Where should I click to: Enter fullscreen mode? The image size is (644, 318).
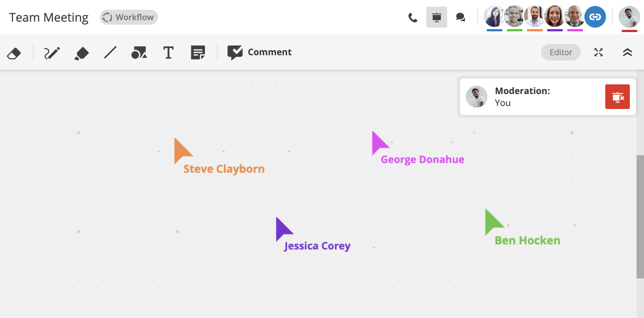[599, 52]
